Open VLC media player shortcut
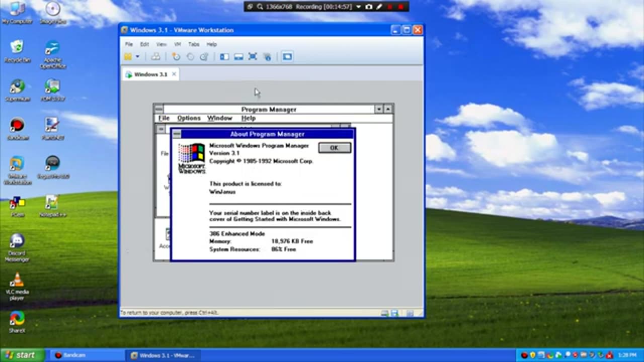This screenshot has width=644, height=362. click(17, 287)
